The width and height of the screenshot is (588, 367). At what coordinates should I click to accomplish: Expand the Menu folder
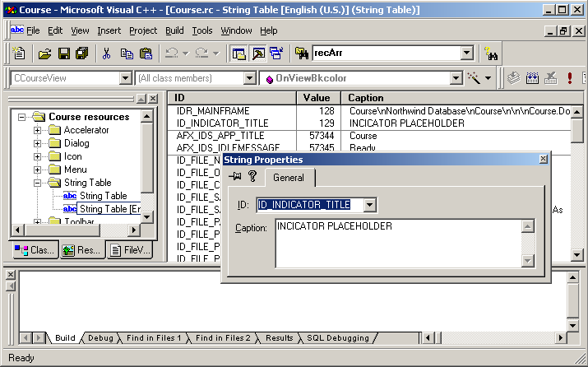(37, 170)
